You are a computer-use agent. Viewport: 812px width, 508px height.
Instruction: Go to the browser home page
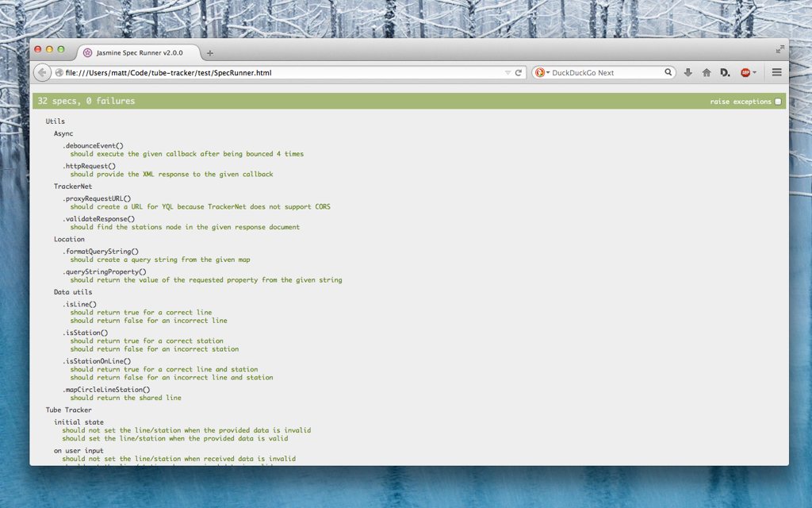coord(707,72)
